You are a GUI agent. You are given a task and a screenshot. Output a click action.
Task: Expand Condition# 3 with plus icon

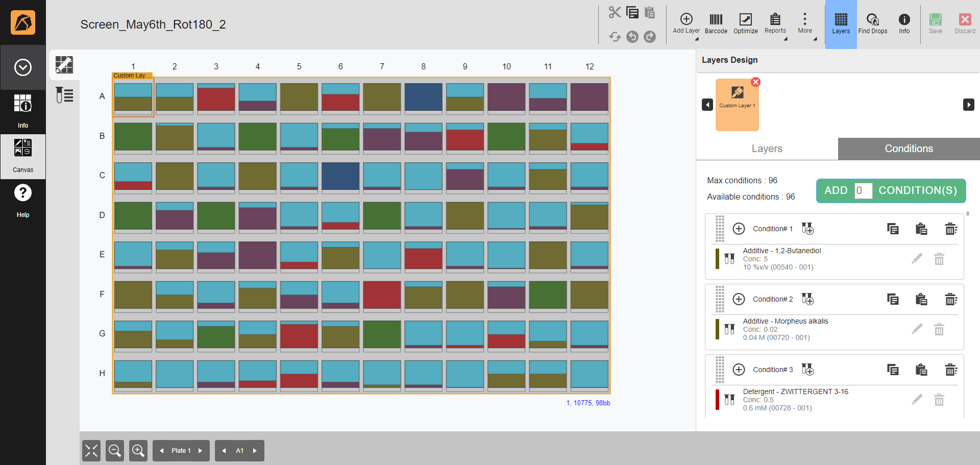coord(739,370)
